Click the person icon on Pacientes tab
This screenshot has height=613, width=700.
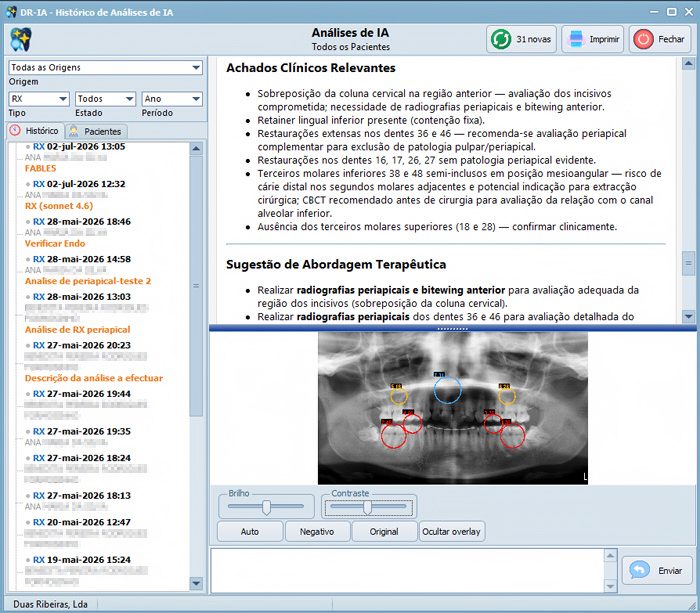[x=74, y=131]
